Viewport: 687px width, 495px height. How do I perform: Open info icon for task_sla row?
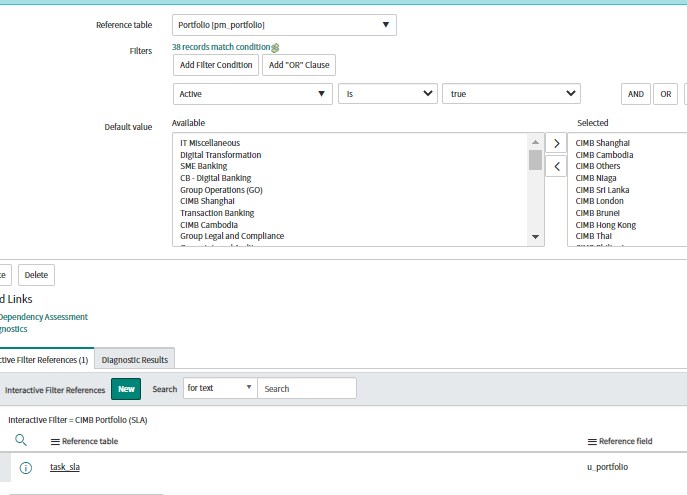[26, 468]
